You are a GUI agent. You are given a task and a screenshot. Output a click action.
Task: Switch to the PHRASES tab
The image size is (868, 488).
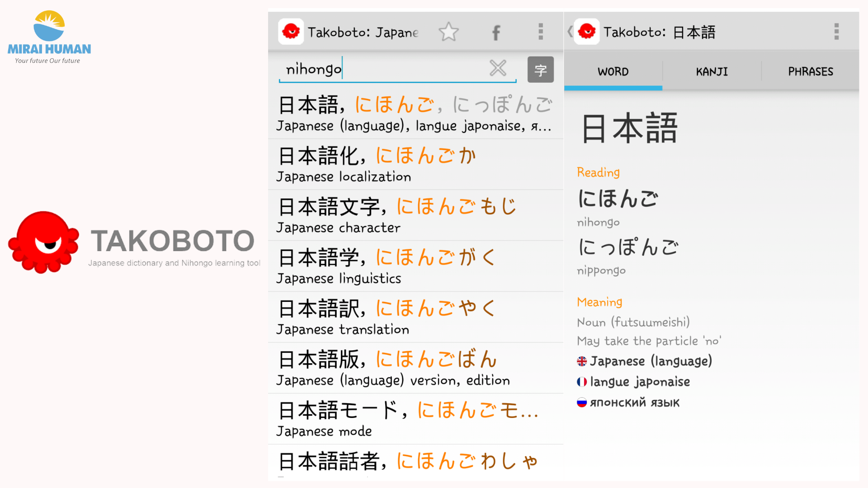(810, 71)
